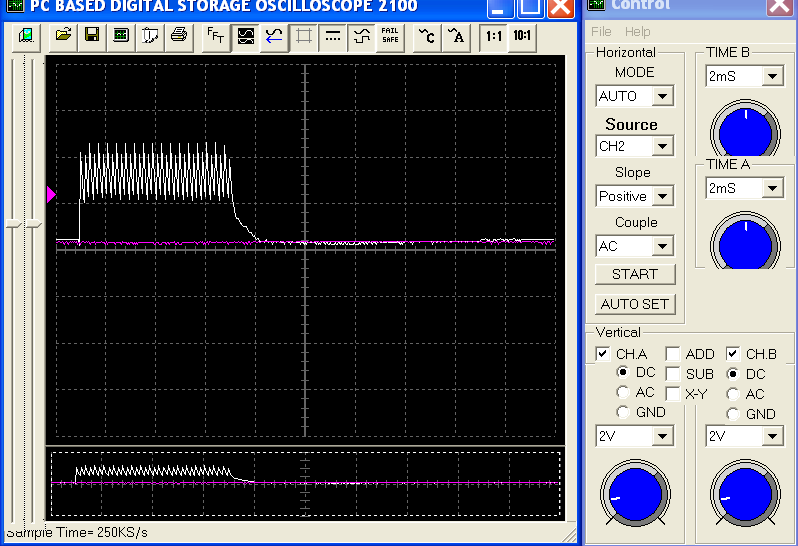Open the File menu in Control window
Screen dimensions: 798x546
601,32
